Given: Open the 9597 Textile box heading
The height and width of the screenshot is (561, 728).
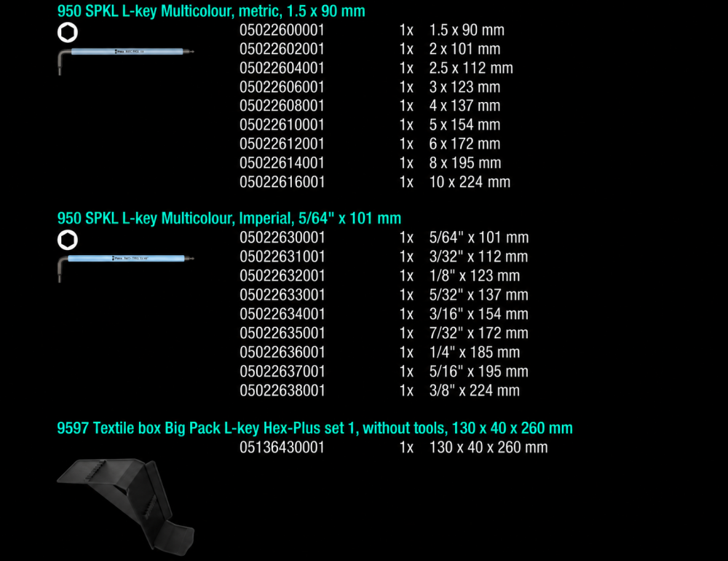Looking at the screenshot, I should [314, 428].
